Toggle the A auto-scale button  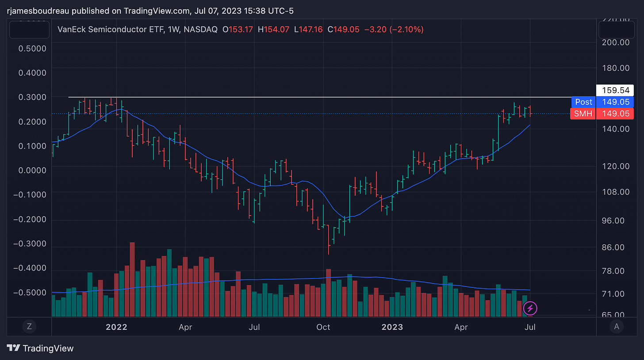617,327
